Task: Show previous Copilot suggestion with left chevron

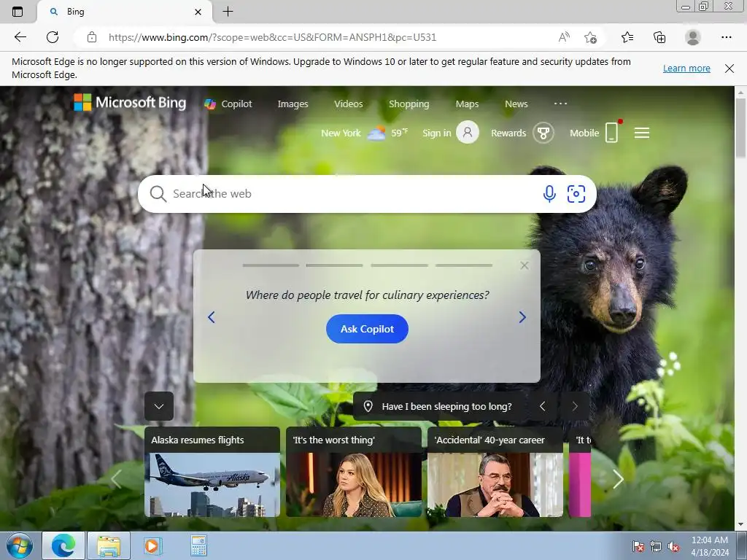Action: pos(211,317)
